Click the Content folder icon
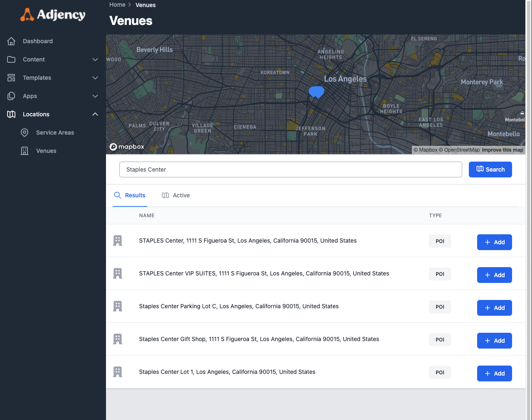This screenshot has width=532, height=420. 11,59
